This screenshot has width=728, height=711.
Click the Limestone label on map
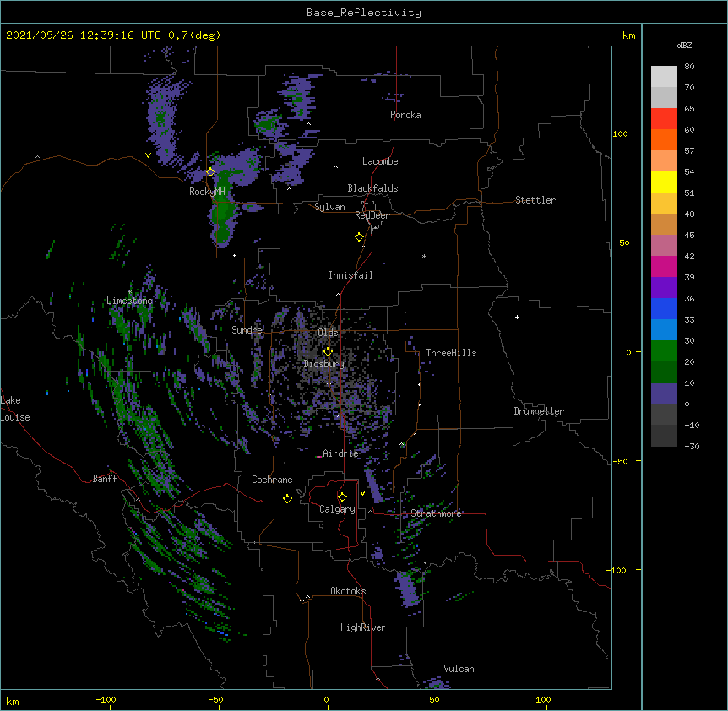129,301
